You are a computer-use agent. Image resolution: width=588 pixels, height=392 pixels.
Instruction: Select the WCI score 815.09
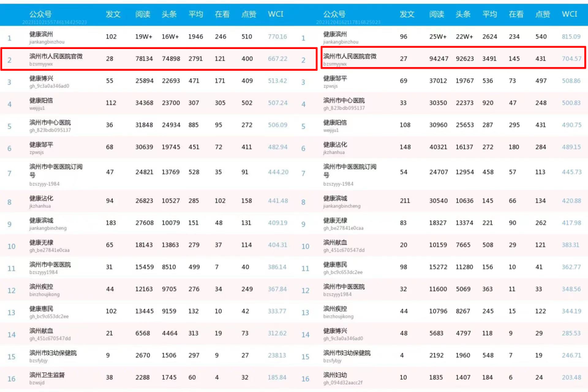pyautogui.click(x=571, y=37)
